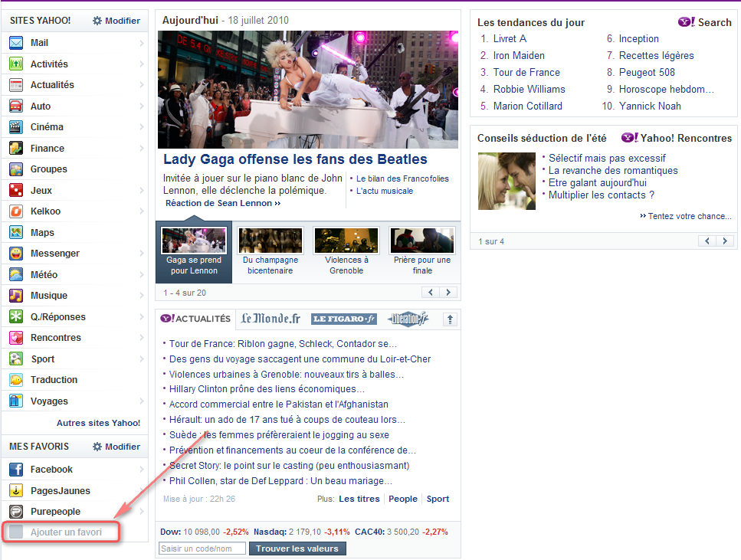Open the Mail envelope icon
This screenshot has height=560, width=741.
tap(16, 43)
